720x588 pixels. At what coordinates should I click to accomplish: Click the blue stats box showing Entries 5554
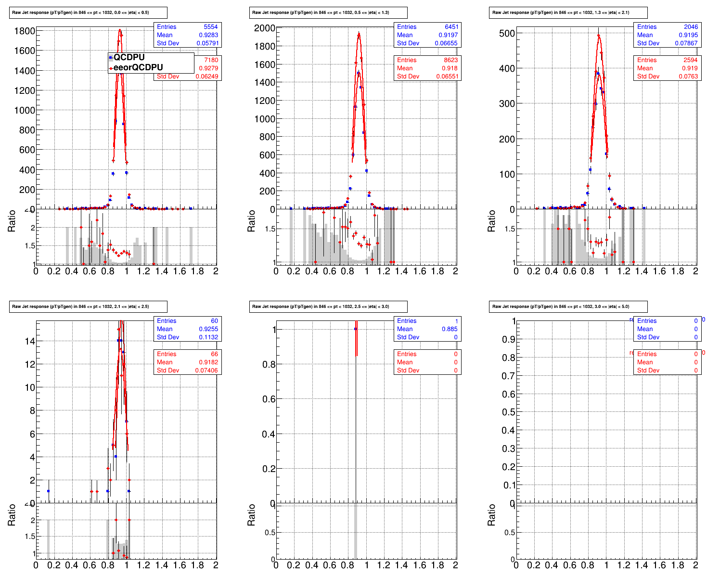tap(187, 35)
